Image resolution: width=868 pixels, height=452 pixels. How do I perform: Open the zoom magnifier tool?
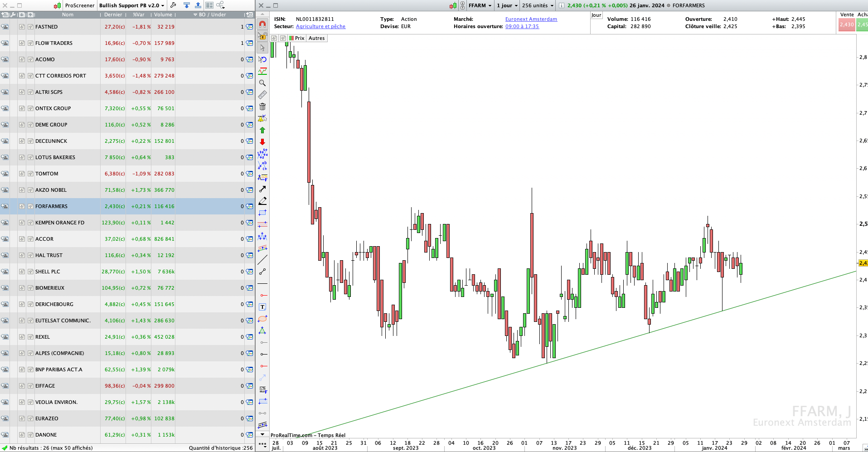pos(262,83)
